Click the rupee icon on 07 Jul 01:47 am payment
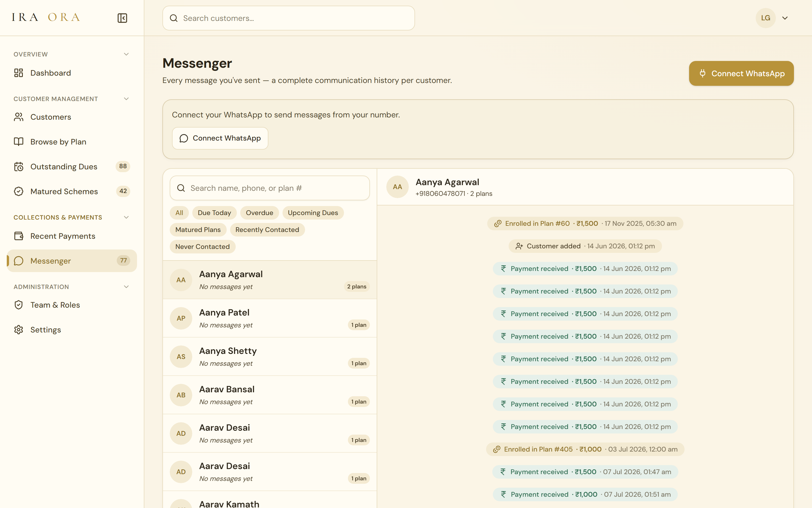Image resolution: width=812 pixels, height=508 pixels. pyautogui.click(x=503, y=472)
